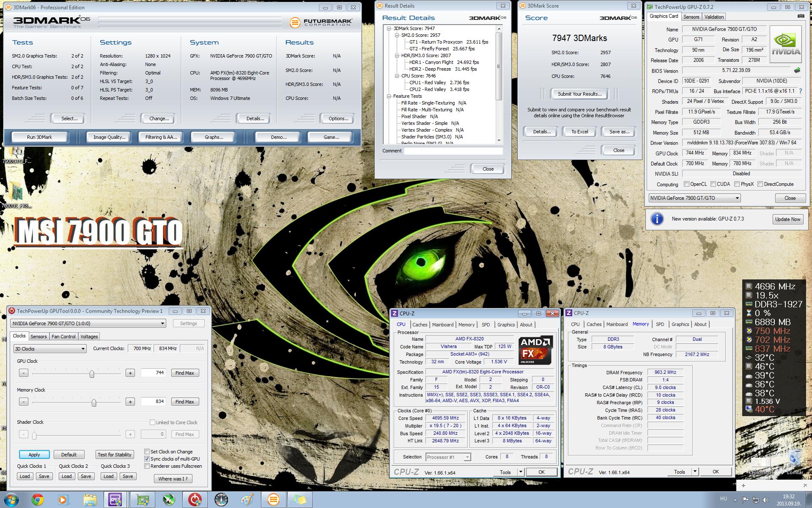Open Lomtár recycle bin desktop icon
The width and height of the screenshot is (812, 508).
pyautogui.click(x=795, y=461)
